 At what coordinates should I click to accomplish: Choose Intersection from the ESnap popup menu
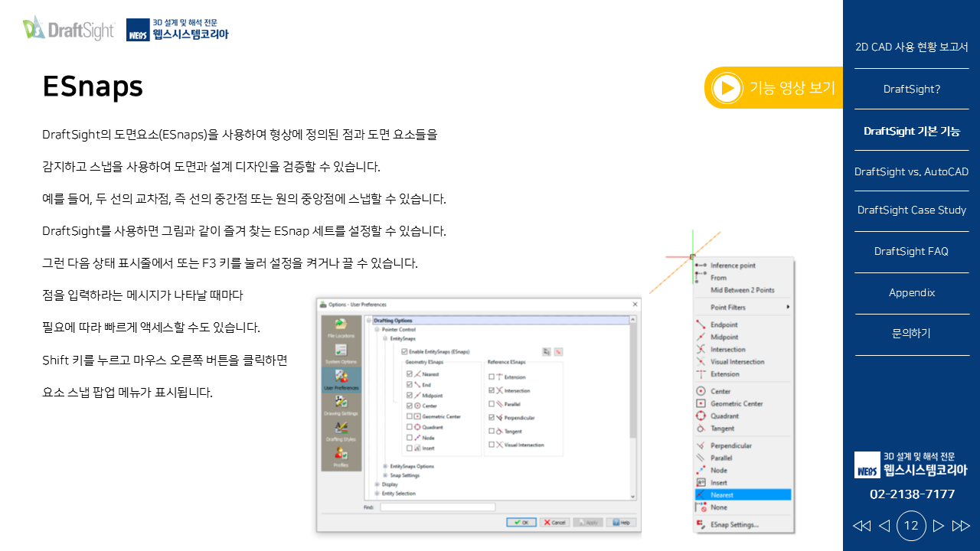coord(743,349)
